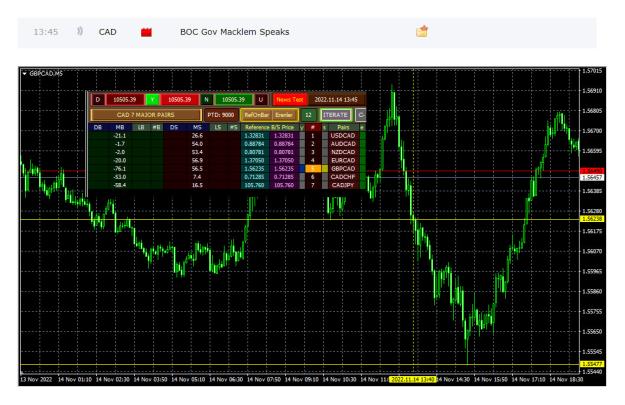
Task: Click row number 1 in the # column
Action: [313, 136]
